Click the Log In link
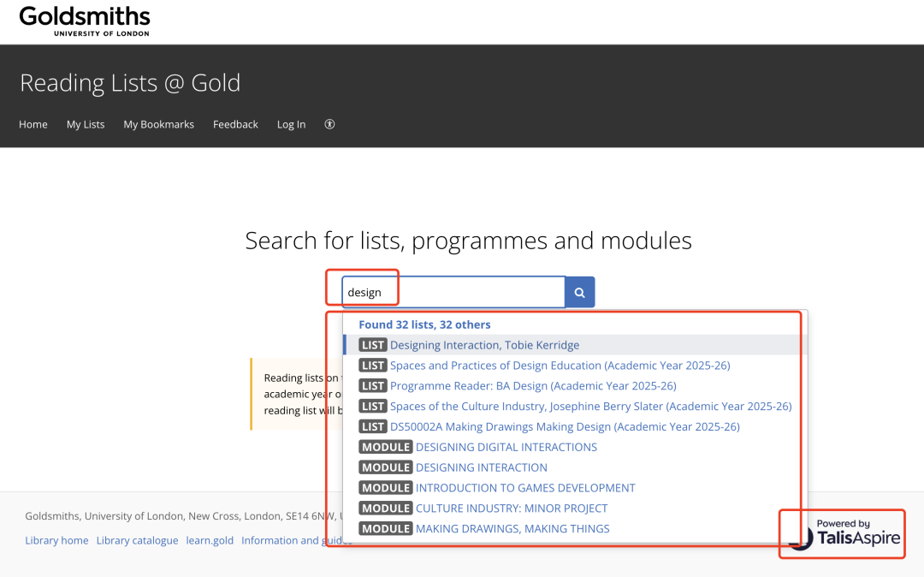The height and width of the screenshot is (577, 924). (291, 124)
